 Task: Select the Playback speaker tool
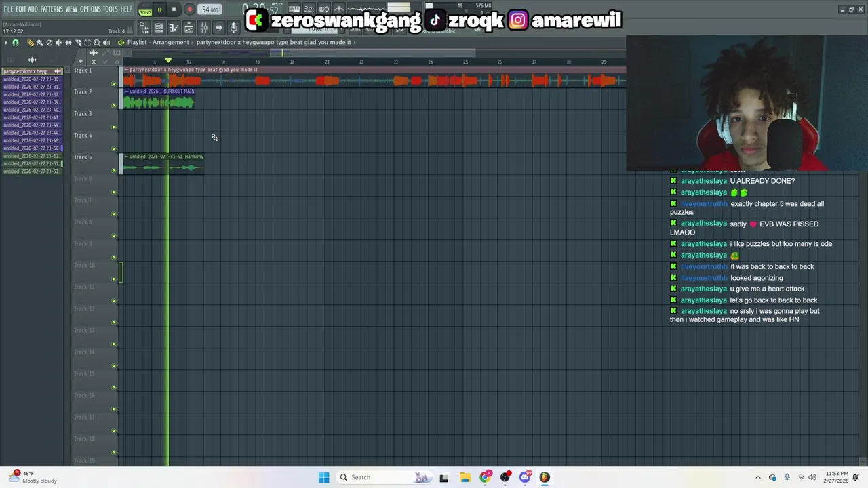pos(106,43)
